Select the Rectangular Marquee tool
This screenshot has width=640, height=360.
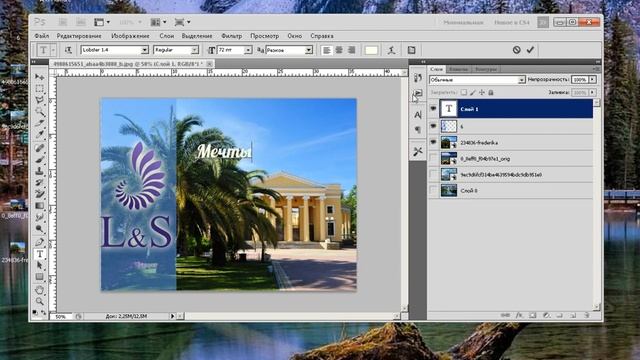pyautogui.click(x=40, y=89)
